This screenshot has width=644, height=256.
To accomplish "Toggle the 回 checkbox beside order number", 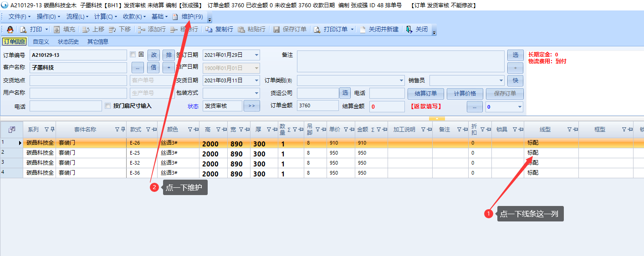I will [133, 55].
